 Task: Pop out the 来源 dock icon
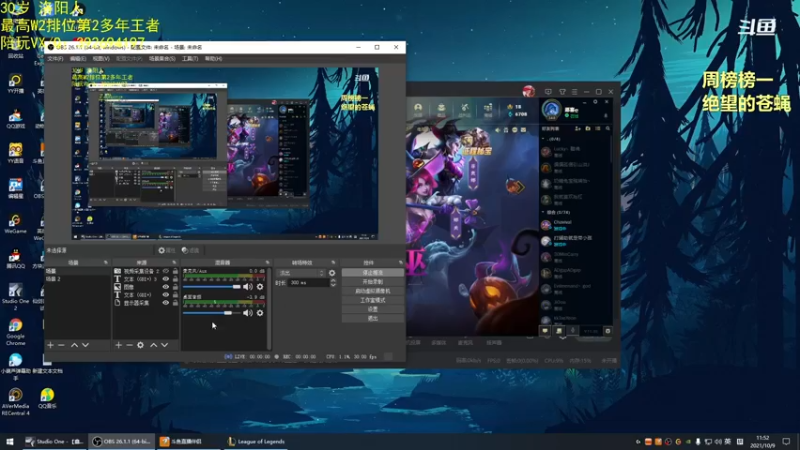[174, 263]
